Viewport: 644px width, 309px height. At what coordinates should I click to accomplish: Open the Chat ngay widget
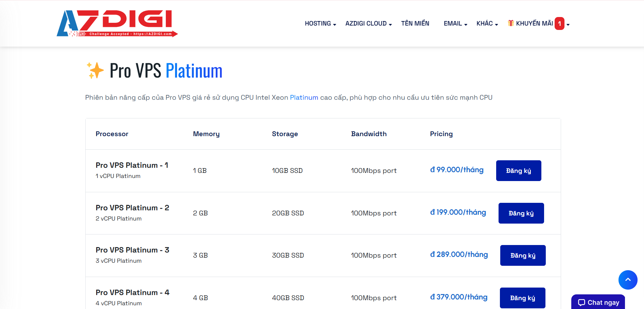click(598, 302)
